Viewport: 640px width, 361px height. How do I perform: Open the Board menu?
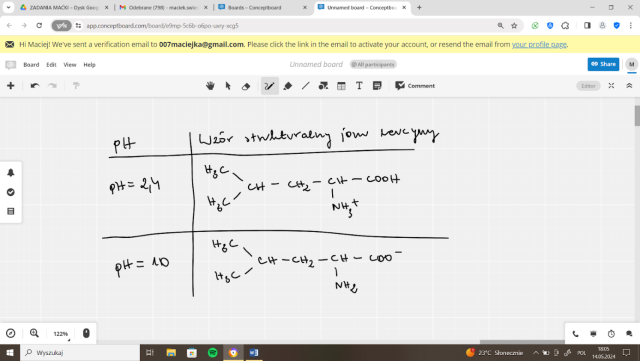[31, 65]
